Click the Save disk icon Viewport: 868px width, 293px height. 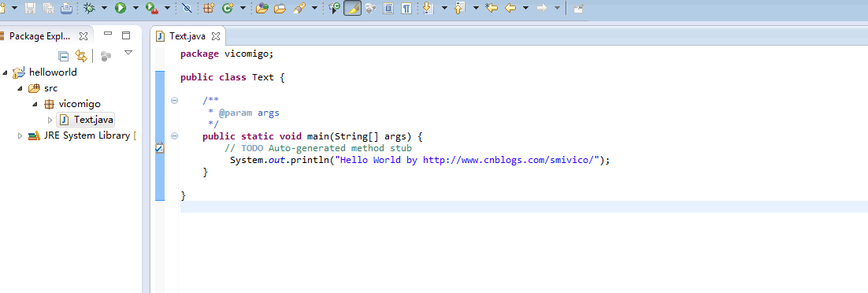31,8
